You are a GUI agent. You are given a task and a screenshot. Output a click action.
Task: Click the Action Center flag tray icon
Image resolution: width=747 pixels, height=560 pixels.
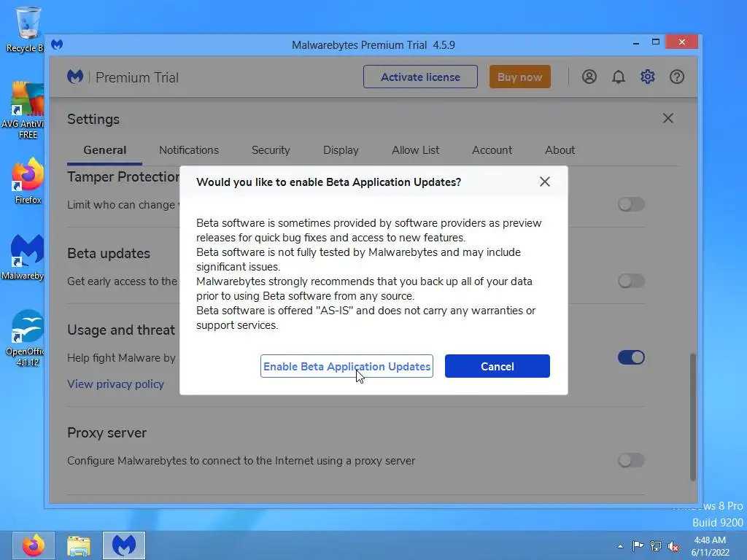tap(638, 545)
